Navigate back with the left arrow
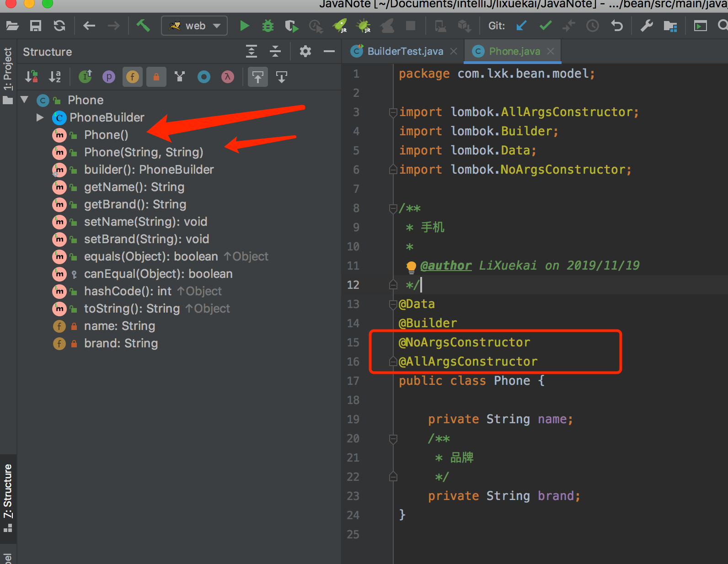 (x=89, y=26)
